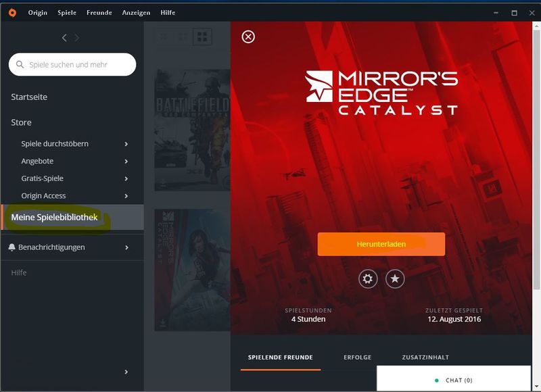Click the Benachrichtigungen bell icon
The image size is (541, 392).
(11, 247)
